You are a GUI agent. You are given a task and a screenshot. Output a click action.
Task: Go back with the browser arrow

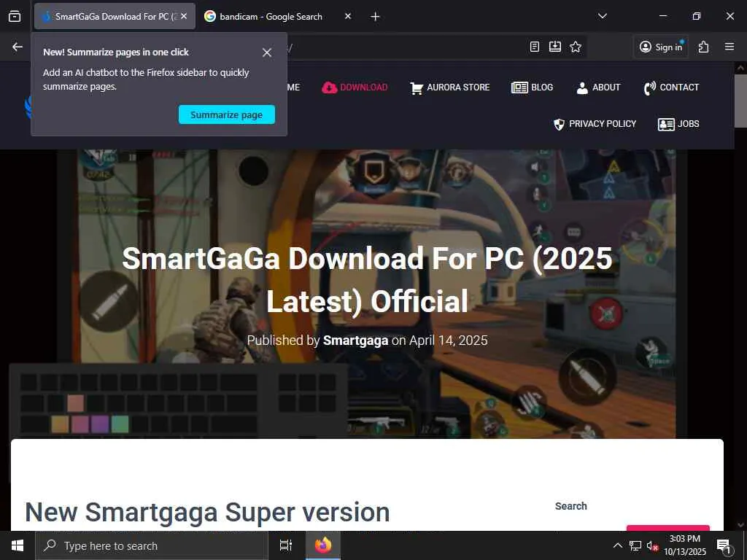point(18,47)
